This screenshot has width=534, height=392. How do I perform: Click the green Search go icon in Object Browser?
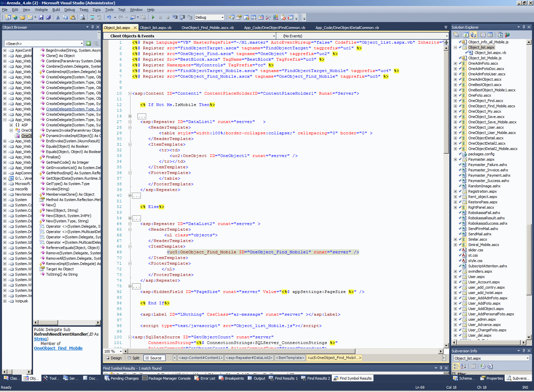(x=88, y=43)
